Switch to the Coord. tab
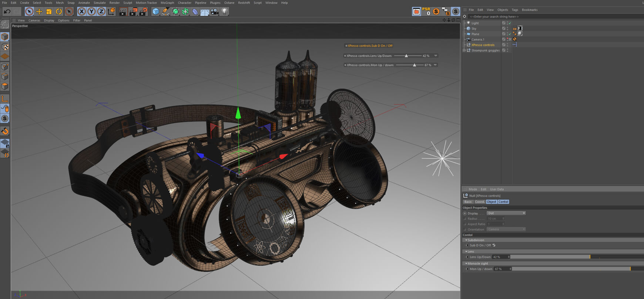Viewport: 644px width, 299px height. click(x=480, y=202)
